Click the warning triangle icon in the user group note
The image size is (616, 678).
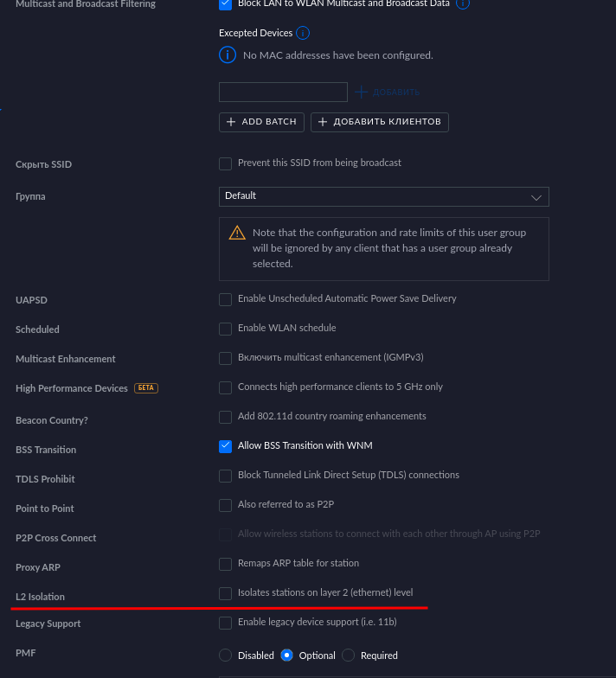pyautogui.click(x=237, y=233)
